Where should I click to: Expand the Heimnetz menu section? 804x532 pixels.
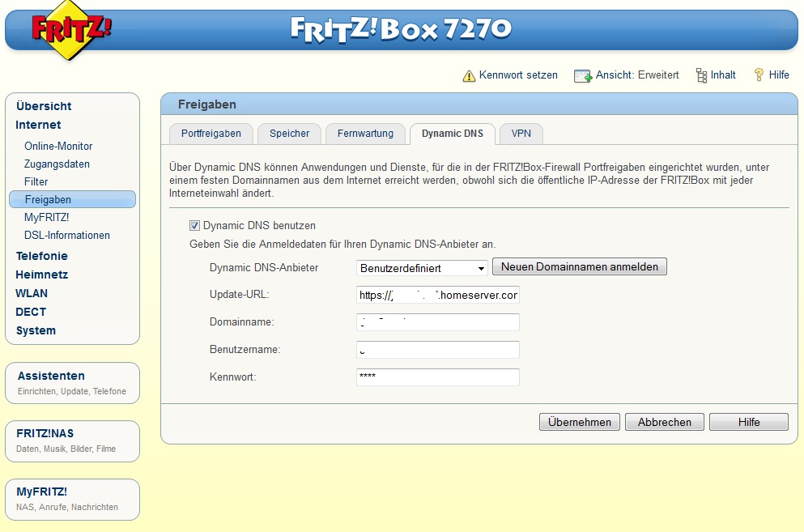42,275
